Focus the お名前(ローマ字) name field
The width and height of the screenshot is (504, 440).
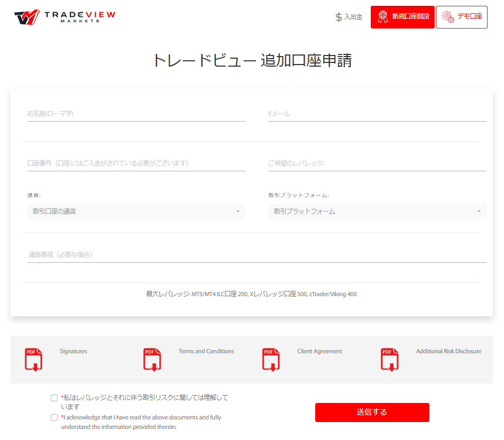pyautogui.click(x=136, y=114)
